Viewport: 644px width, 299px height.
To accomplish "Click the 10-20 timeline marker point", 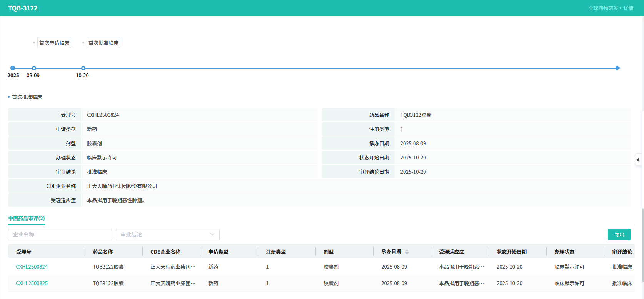I will [83, 68].
